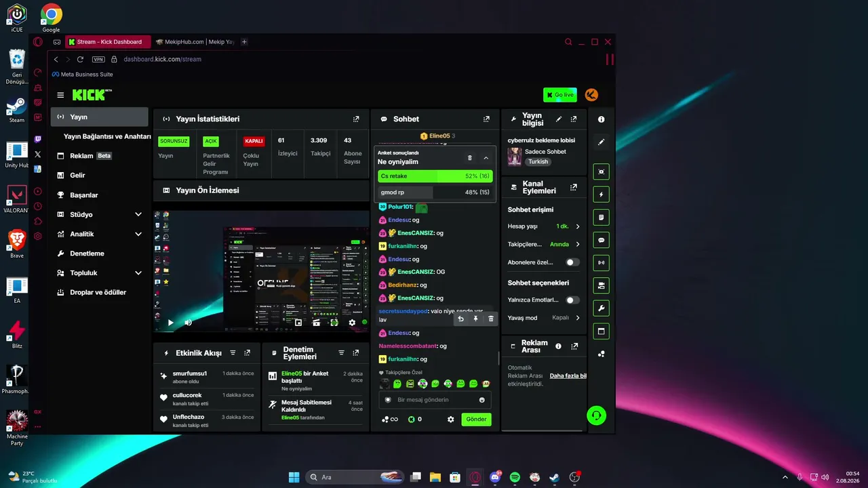The height and width of the screenshot is (488, 868).
Task: Open Discord from the taskbar
Action: (495, 477)
